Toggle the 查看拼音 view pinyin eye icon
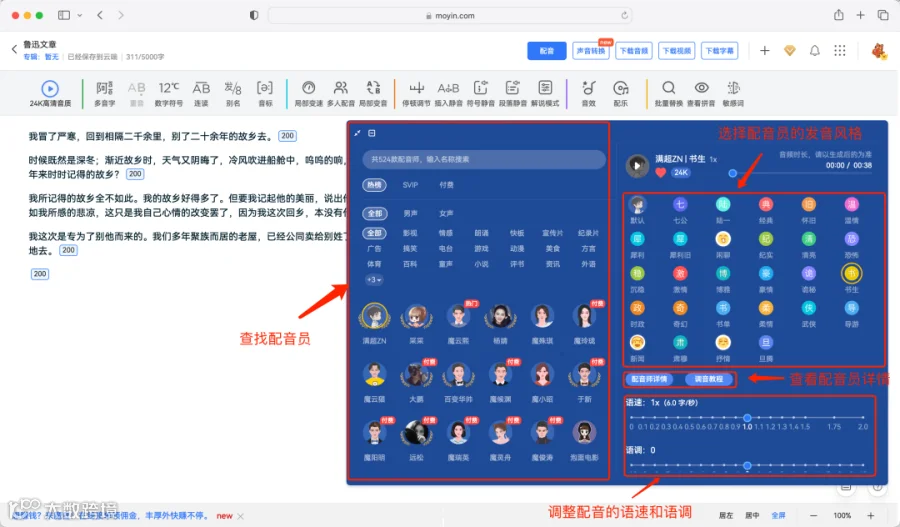Screen dimensions: 900x527 [701, 88]
